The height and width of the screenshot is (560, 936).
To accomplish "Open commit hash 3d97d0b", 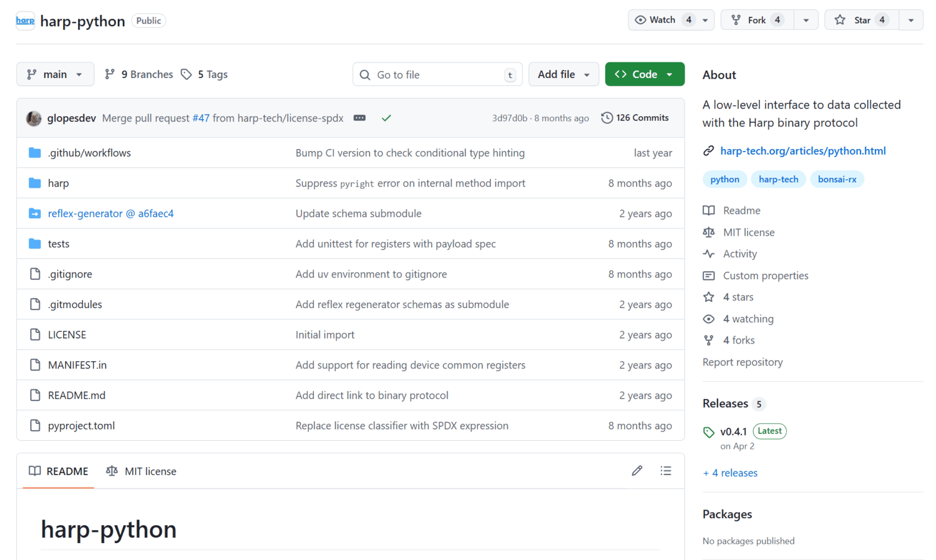I will pos(509,118).
